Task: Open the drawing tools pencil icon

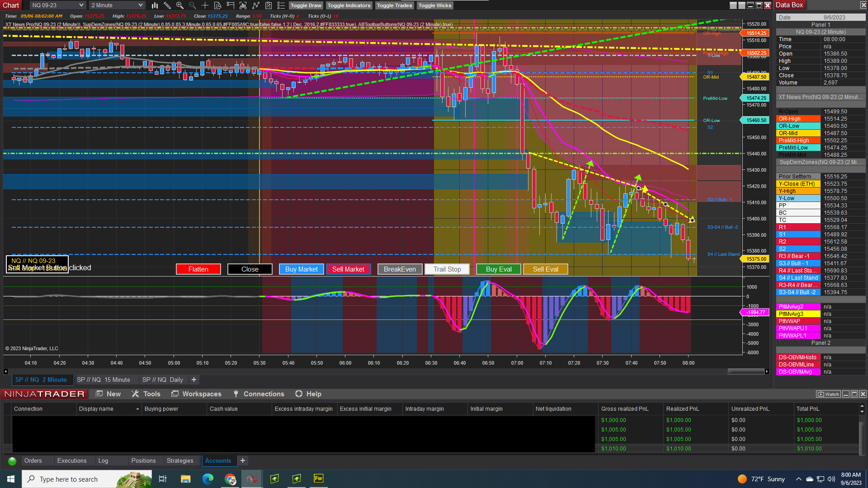Action: point(167,5)
